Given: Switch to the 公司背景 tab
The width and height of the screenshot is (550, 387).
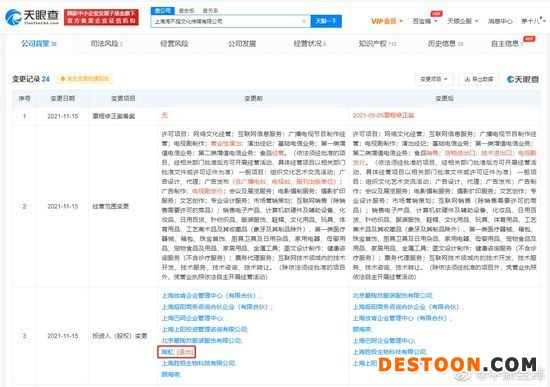Looking at the screenshot, I should pyautogui.click(x=39, y=44).
